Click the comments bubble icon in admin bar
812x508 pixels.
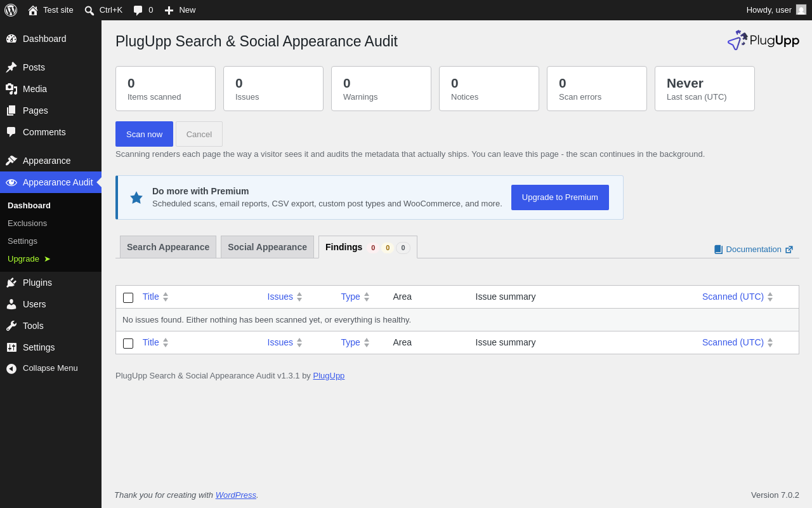138,10
